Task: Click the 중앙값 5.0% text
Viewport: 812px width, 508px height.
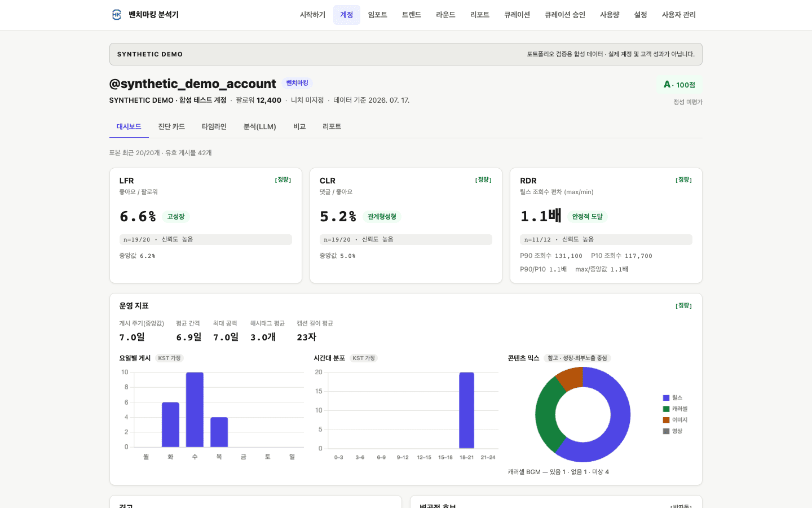Action: coord(338,256)
